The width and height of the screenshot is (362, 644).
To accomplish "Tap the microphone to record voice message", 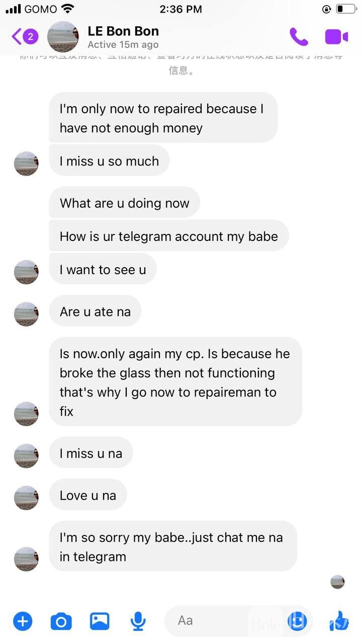I will [138, 621].
